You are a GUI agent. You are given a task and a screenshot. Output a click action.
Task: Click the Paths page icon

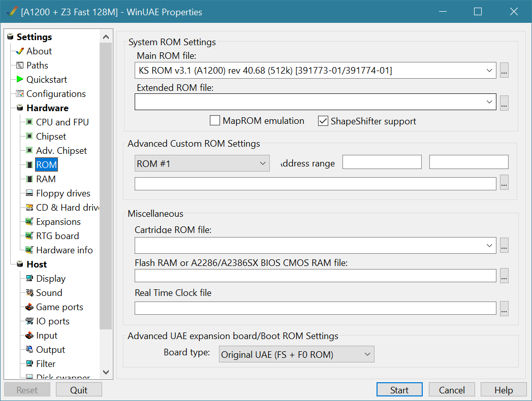pyautogui.click(x=20, y=65)
